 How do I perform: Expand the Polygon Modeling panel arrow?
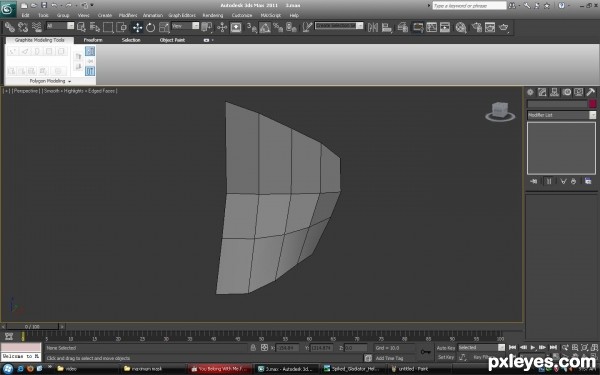[x=70, y=82]
